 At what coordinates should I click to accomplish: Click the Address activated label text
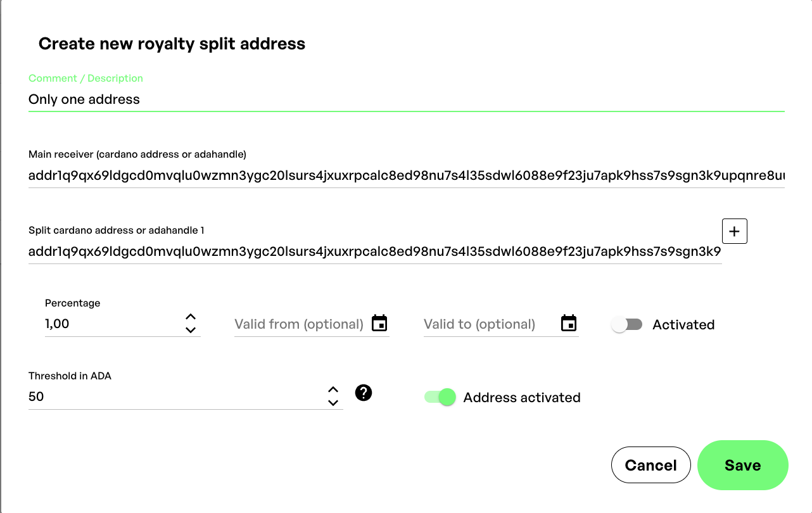pos(522,398)
